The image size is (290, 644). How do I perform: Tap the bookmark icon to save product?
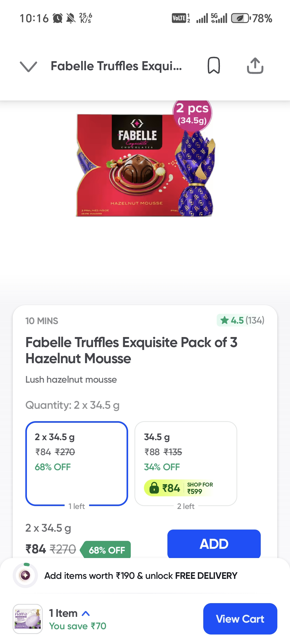(x=214, y=65)
